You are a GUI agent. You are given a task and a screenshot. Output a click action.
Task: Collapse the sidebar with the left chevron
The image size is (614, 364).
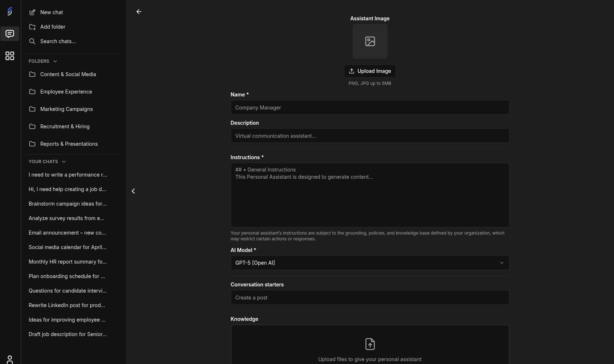(x=133, y=191)
